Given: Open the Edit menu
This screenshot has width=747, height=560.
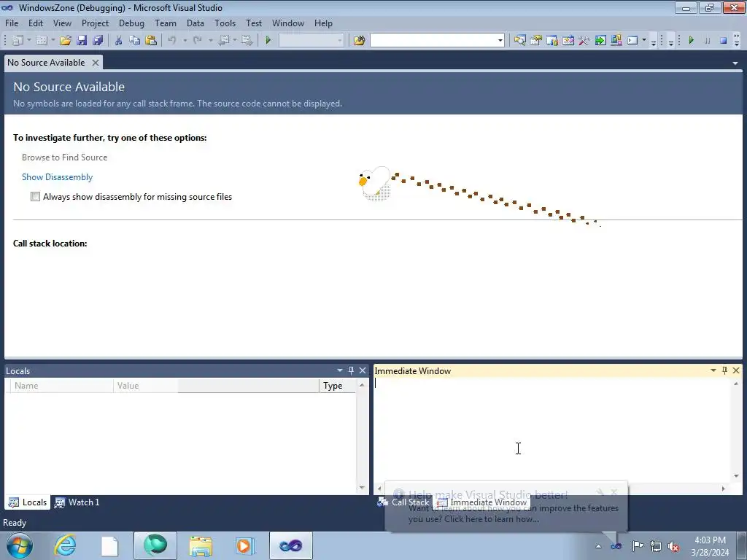Looking at the screenshot, I should pos(36,23).
